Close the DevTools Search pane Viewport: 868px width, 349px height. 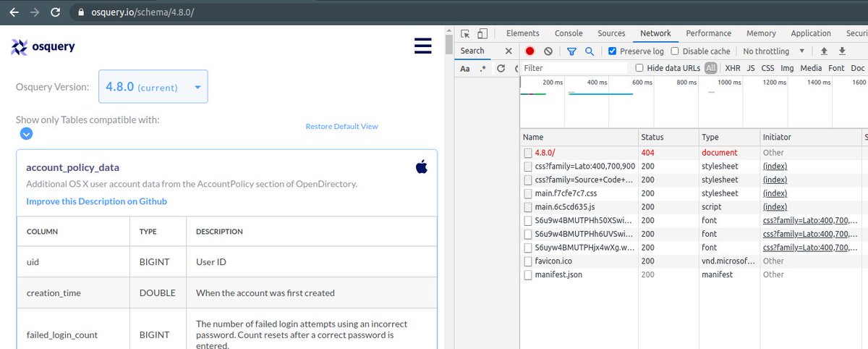[508, 51]
